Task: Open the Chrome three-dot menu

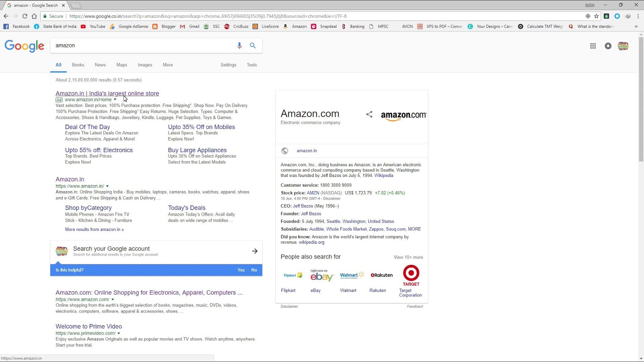Action: pos(638,16)
